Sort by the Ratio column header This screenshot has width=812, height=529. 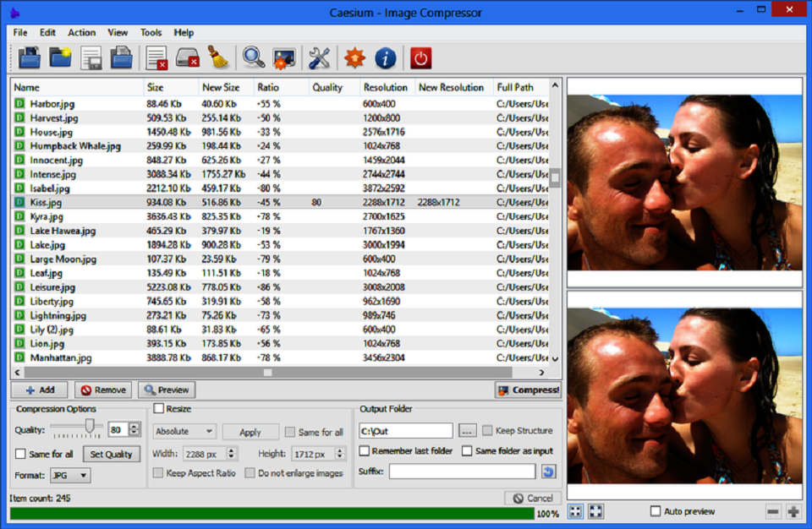pyautogui.click(x=281, y=87)
